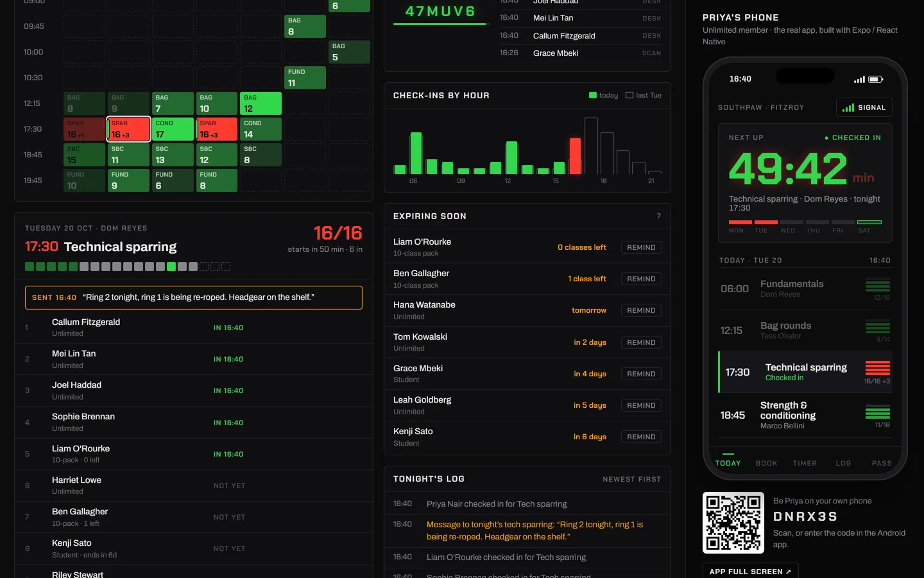
Task: Switch to BOOK tab on phone
Action: [766, 463]
